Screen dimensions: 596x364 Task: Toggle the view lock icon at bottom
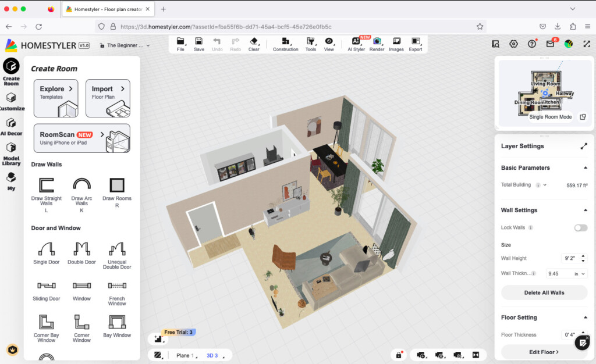coord(398,355)
